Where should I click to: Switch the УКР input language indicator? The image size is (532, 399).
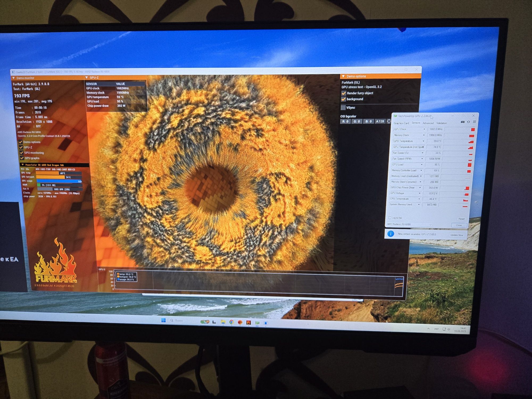[x=436, y=329]
